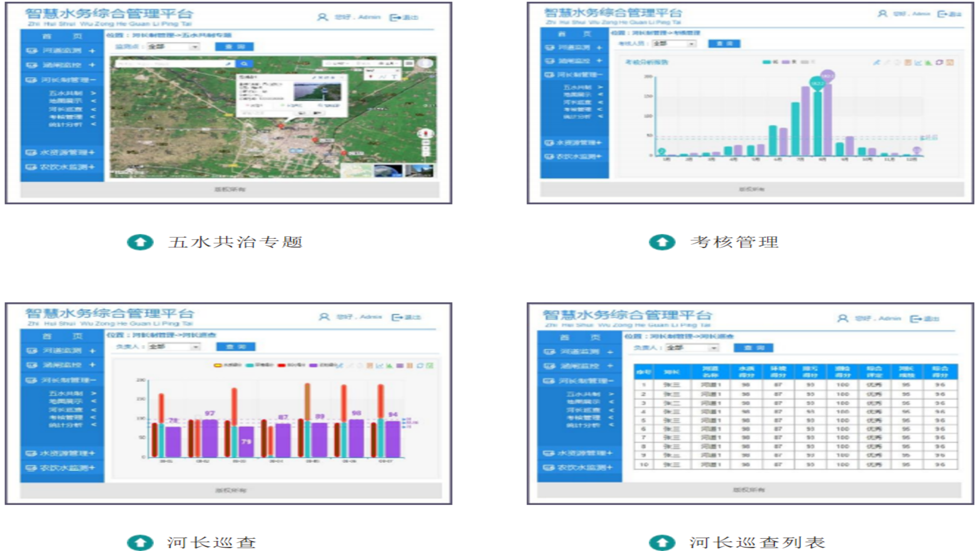Expand 水资源管理 in the 河长巡查列表 sidebar

610,453
